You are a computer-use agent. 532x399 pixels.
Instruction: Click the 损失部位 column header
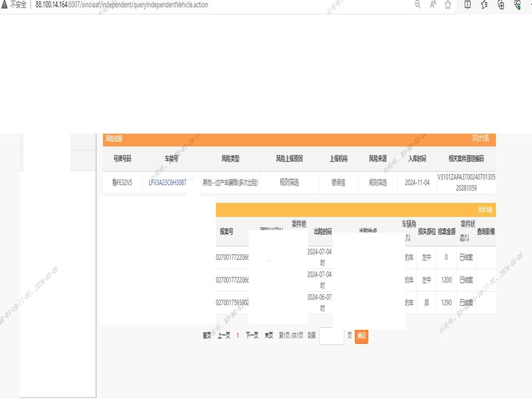pos(426,231)
